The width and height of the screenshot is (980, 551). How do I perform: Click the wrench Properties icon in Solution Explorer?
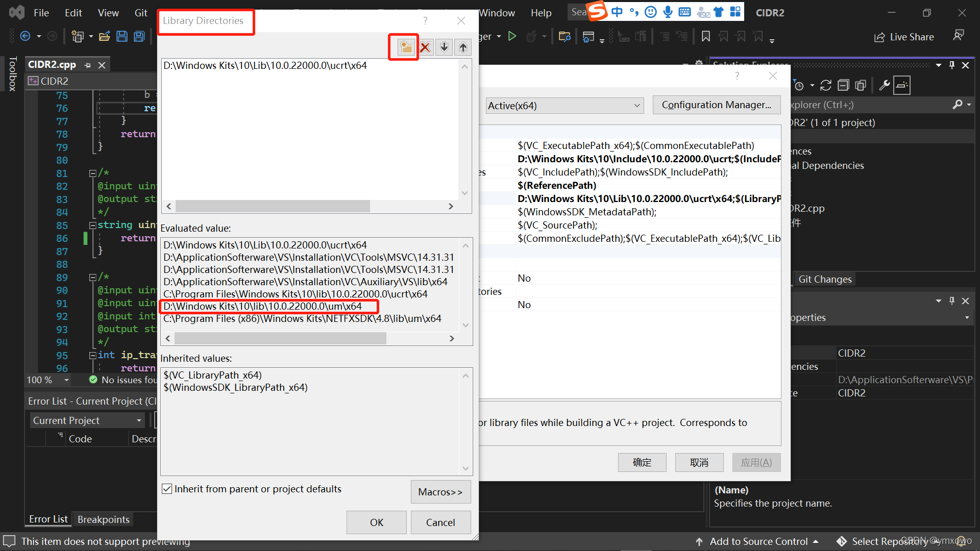point(885,85)
